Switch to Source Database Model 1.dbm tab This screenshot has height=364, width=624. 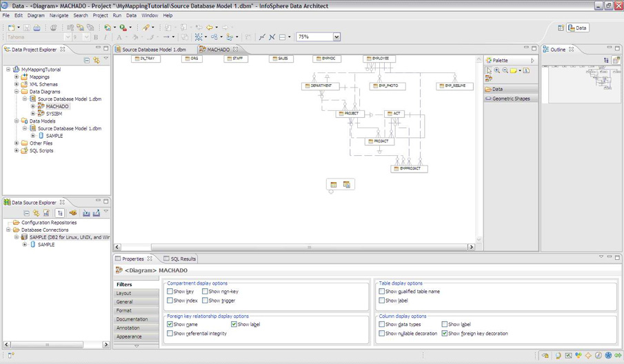[x=154, y=50]
